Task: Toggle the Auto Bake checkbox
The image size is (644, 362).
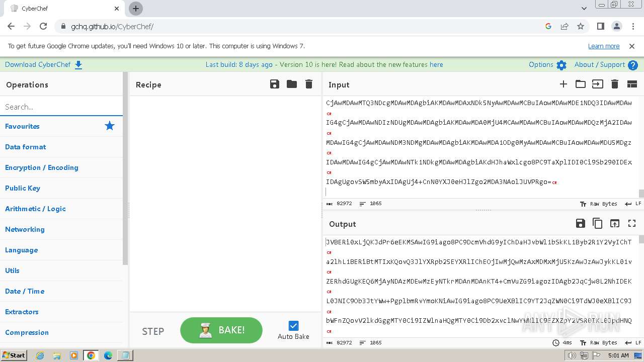Action: pos(294,326)
